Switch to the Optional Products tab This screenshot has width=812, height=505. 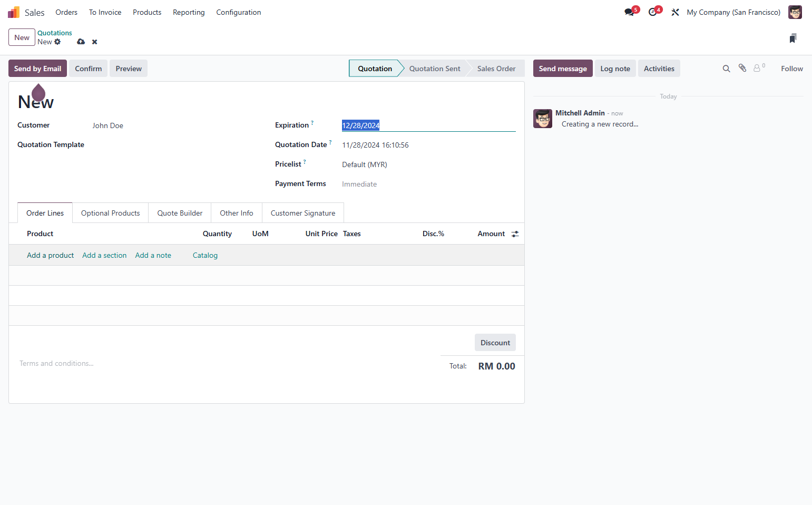click(x=111, y=213)
